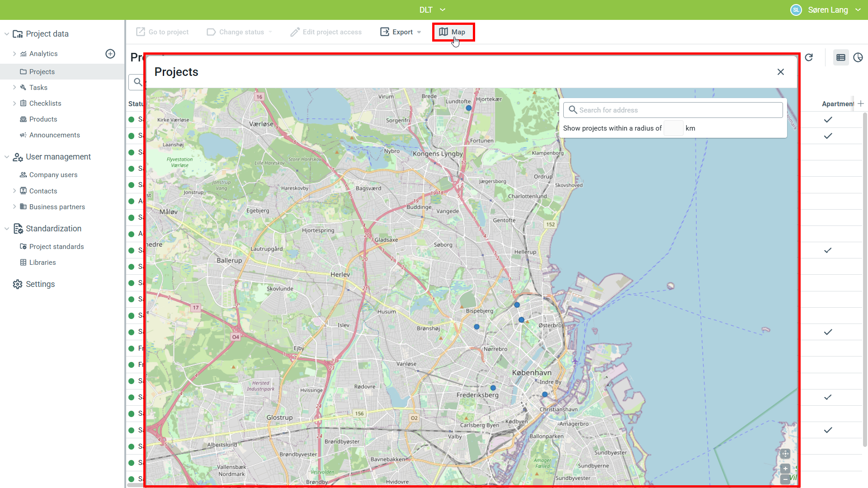Click the refresh icon above the table
Viewport: 868px width, 488px height.
click(809, 57)
